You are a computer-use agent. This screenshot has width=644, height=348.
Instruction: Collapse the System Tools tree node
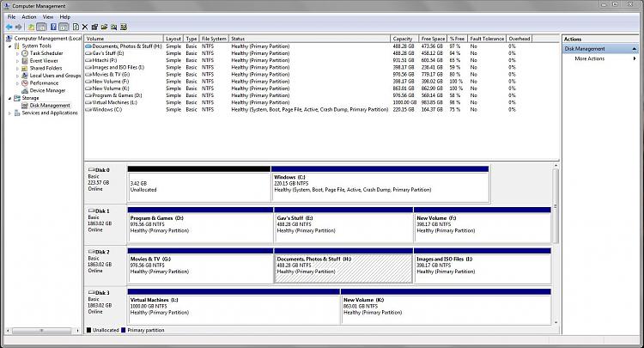(9, 46)
